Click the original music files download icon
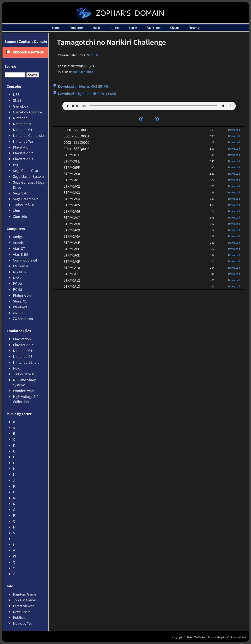251x644 pixels. [55, 93]
